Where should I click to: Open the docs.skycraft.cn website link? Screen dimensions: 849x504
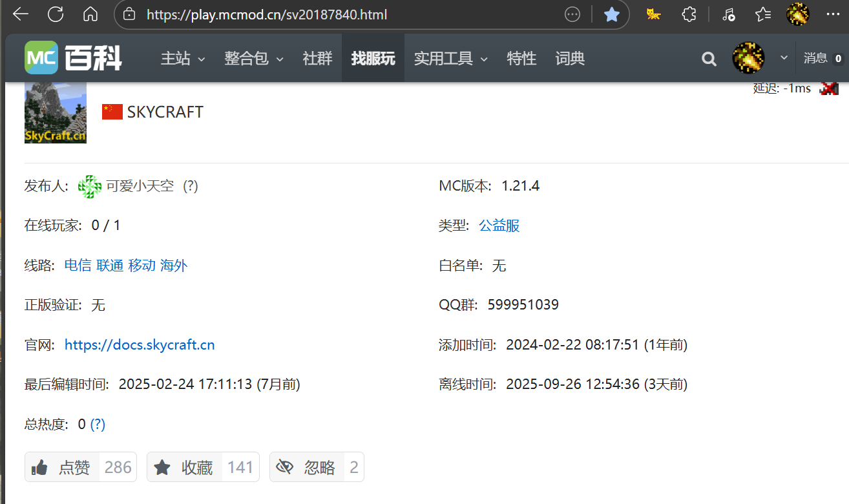click(x=140, y=345)
